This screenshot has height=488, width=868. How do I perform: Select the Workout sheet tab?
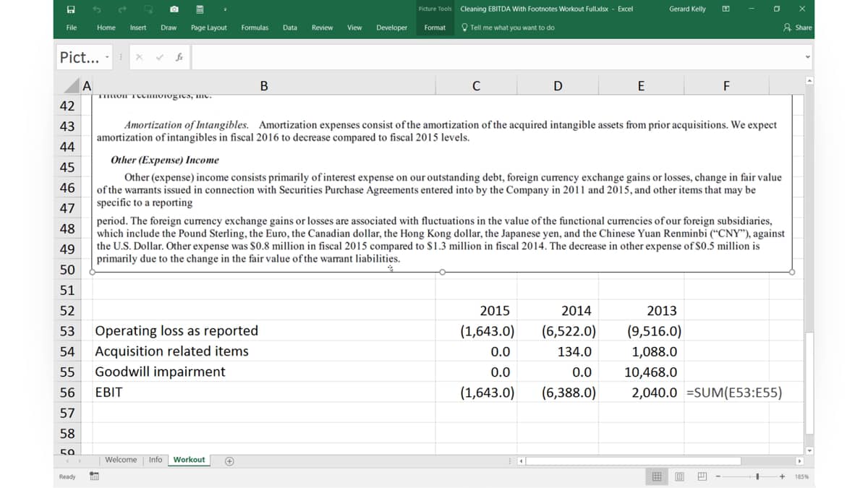click(x=189, y=460)
